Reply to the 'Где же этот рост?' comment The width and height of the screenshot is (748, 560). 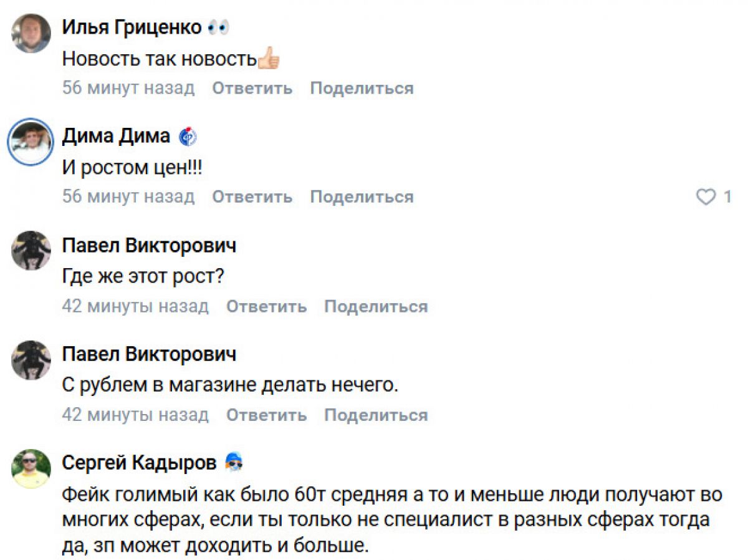click(x=266, y=307)
